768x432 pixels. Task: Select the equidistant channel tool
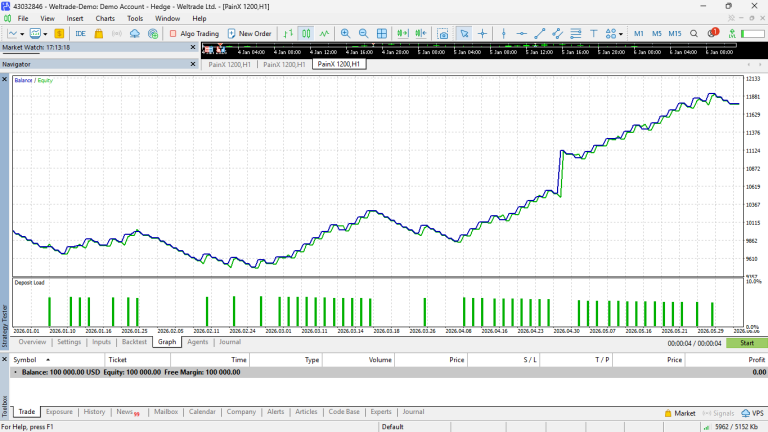tap(557, 34)
